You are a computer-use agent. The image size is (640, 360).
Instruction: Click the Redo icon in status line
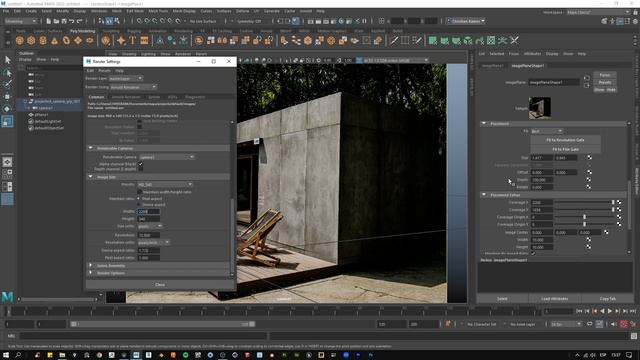point(80,21)
